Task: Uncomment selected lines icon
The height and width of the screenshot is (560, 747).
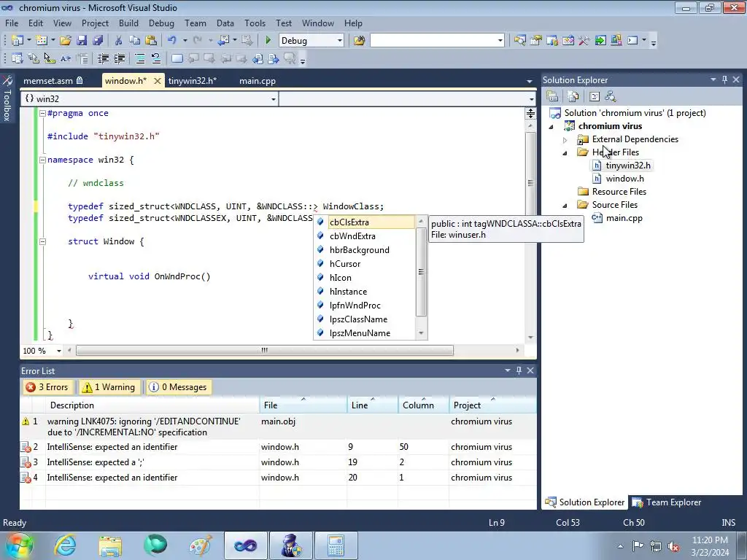Action: coord(156,58)
